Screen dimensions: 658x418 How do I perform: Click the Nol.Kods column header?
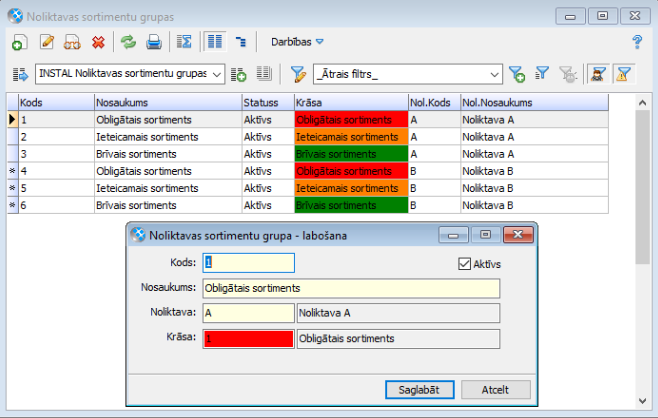434,102
